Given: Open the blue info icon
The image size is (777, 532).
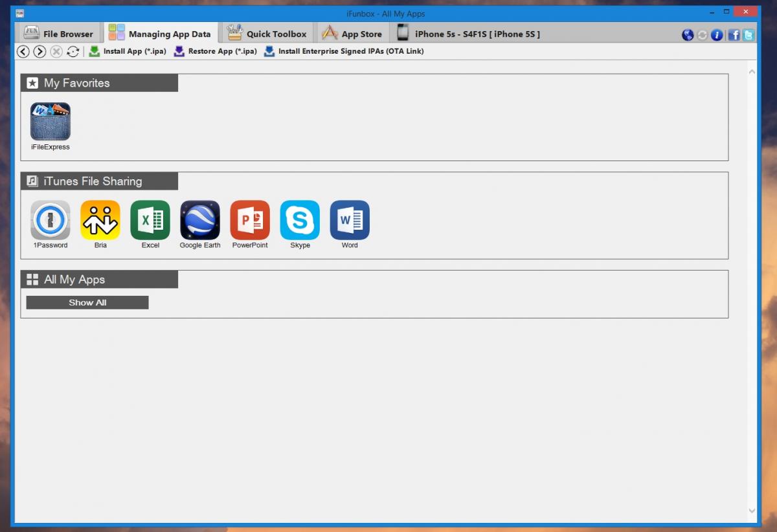Looking at the screenshot, I should point(717,35).
